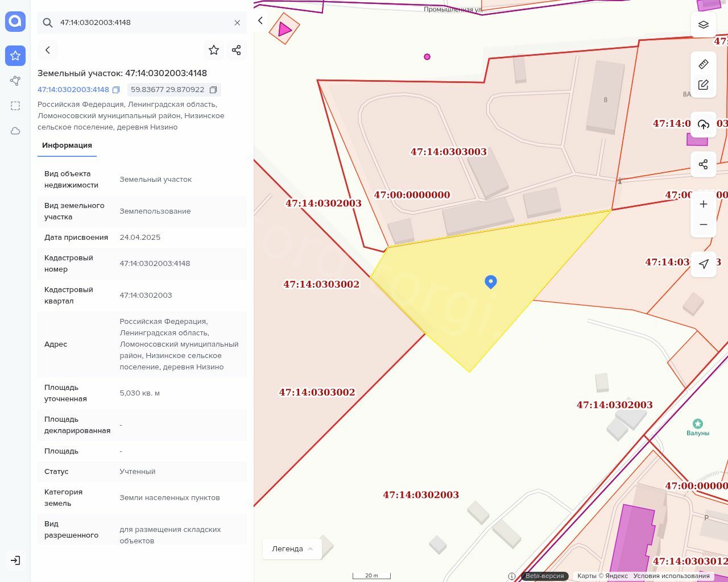Go back using the left arrow button

[x=48, y=50]
